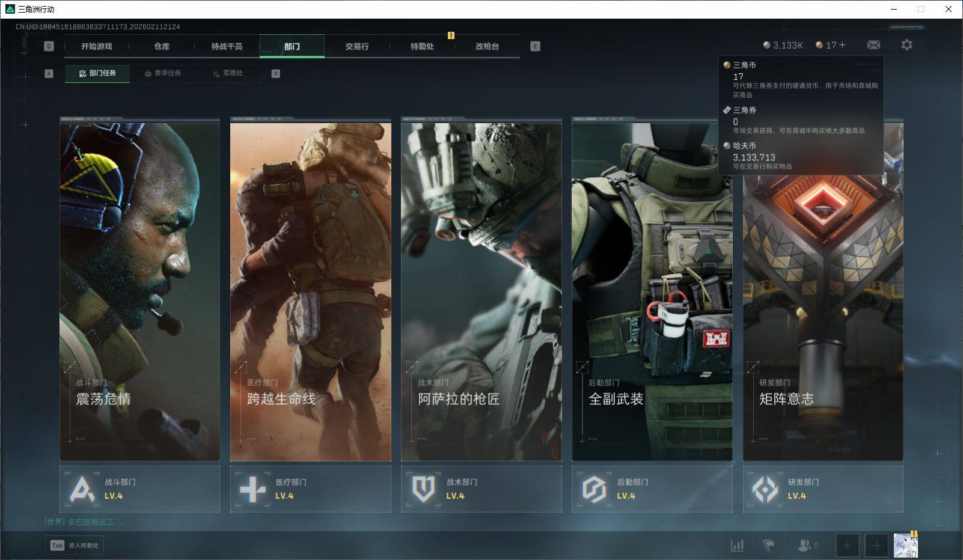Click the player avatar portrait

pos(905,546)
